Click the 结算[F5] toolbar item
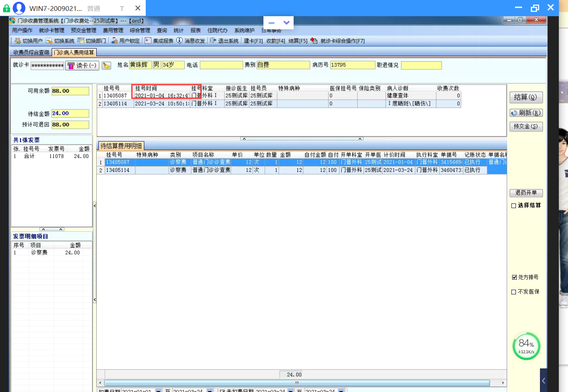 [x=298, y=41]
